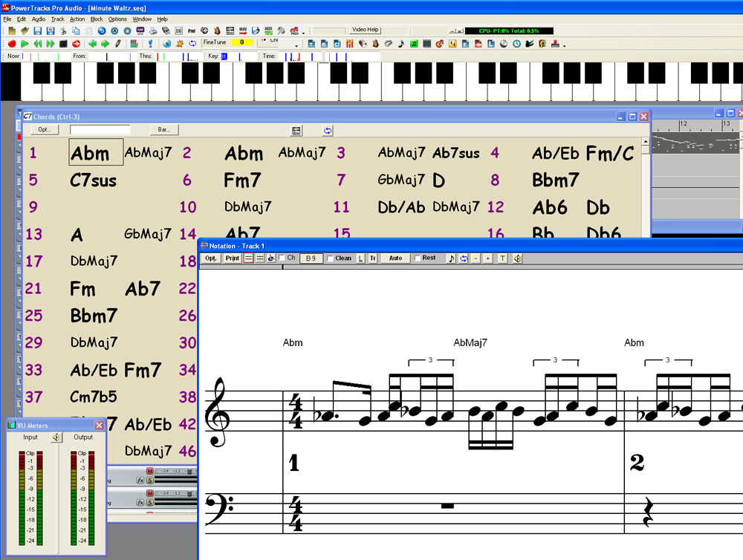The width and height of the screenshot is (743, 560).
Task: Click the Opt. button in Notation window
Action: point(211,258)
